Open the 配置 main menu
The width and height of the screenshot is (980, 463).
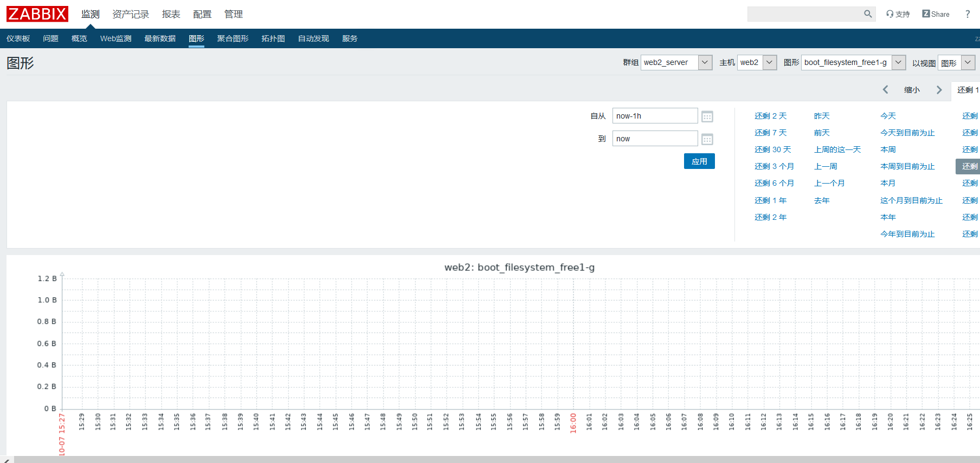click(202, 14)
